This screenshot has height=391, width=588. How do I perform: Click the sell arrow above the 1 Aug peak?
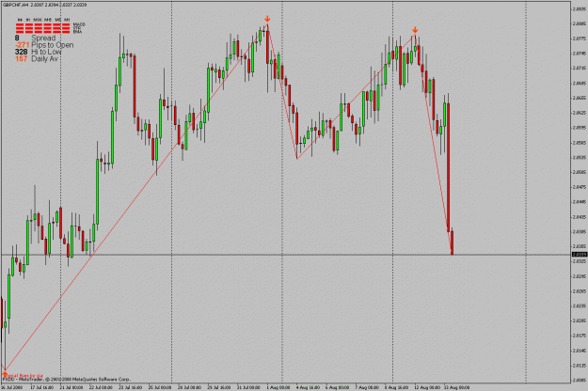(x=267, y=19)
